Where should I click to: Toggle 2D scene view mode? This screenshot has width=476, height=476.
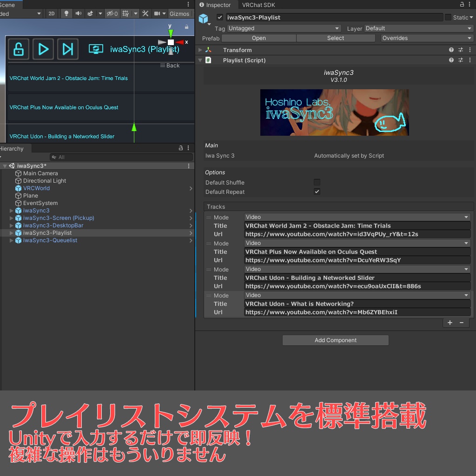tap(52, 13)
